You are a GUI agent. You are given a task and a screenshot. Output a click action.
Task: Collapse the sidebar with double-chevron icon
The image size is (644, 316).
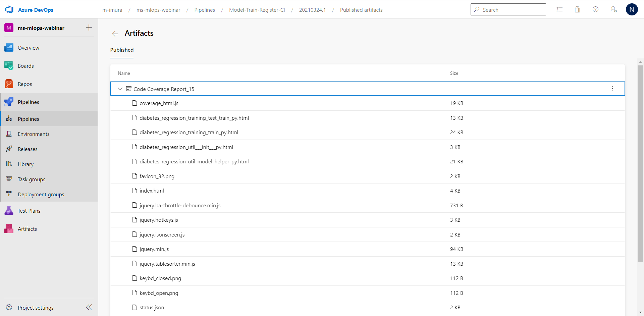[x=89, y=308]
